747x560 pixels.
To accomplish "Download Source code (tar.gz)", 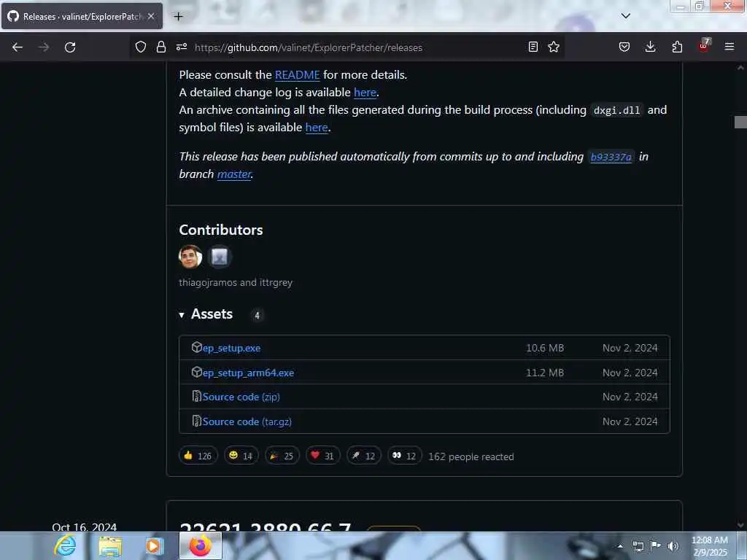I will (247, 421).
